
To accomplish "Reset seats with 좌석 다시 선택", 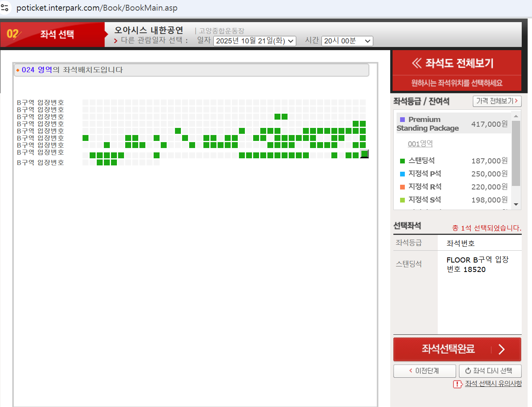I will tap(490, 371).
